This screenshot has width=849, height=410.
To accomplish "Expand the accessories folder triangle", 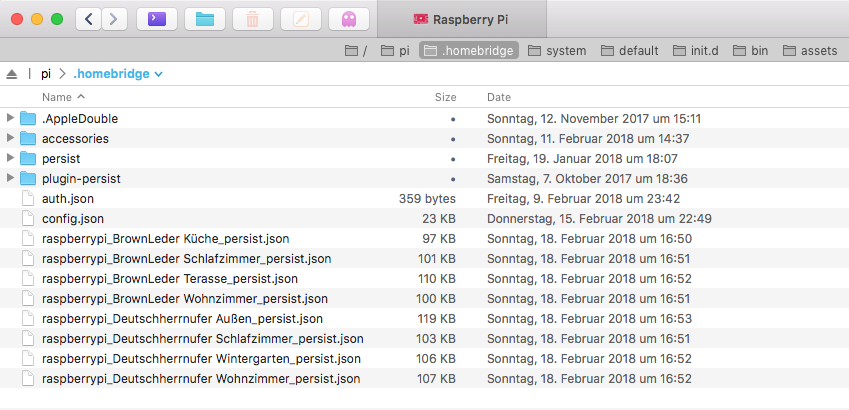I will (x=11, y=138).
